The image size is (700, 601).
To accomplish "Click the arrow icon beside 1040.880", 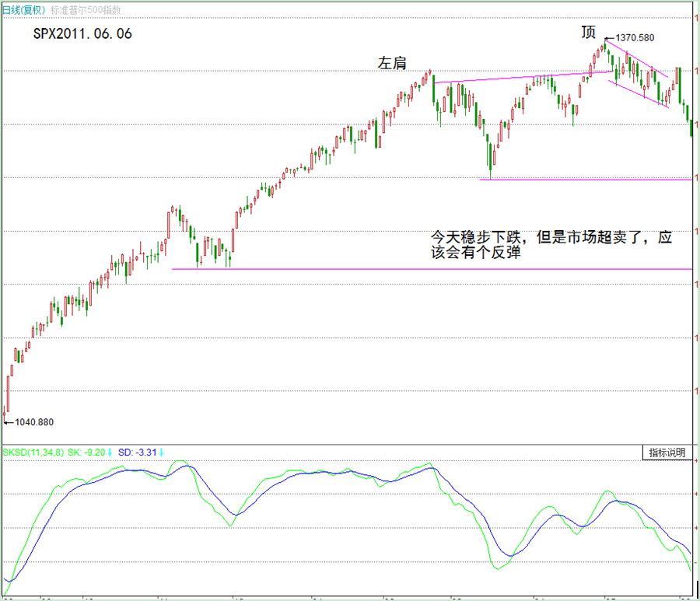I will pyautogui.click(x=9, y=422).
